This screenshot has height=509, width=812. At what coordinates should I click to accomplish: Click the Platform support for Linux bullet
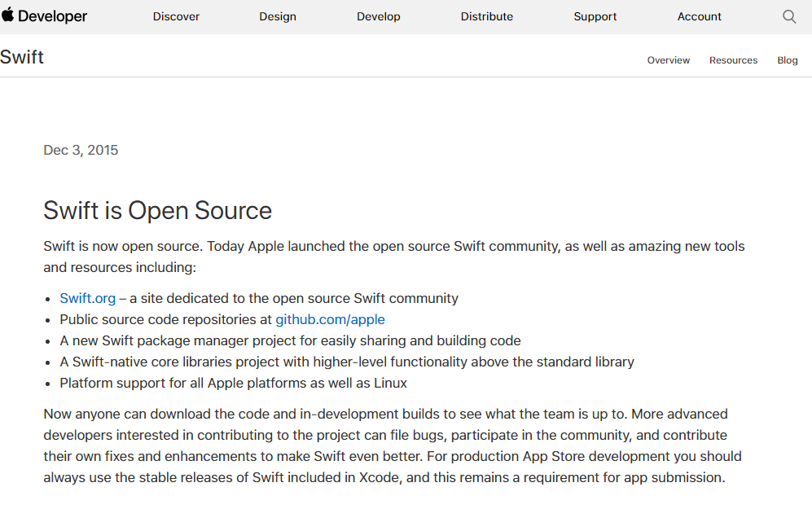point(233,383)
